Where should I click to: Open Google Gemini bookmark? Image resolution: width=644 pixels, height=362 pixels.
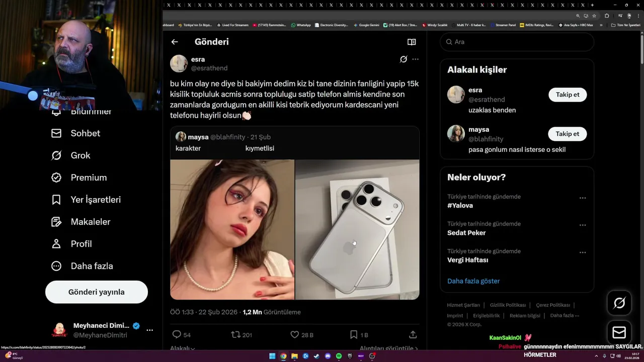point(366,25)
